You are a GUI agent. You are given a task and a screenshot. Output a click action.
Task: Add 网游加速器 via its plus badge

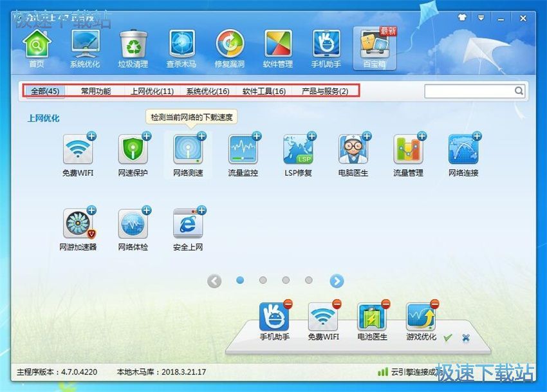pos(92,210)
